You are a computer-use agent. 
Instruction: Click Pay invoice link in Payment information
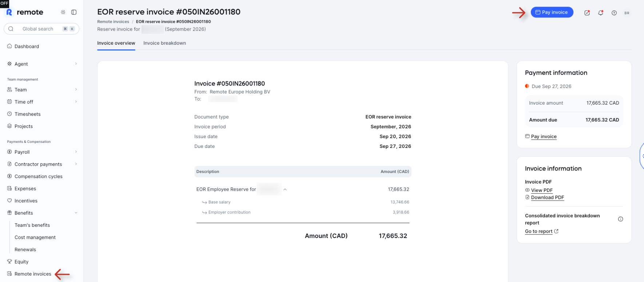(x=544, y=137)
